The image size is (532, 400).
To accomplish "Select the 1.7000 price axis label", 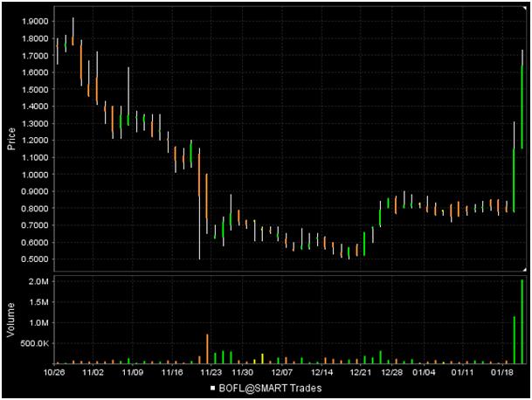I will (35, 55).
